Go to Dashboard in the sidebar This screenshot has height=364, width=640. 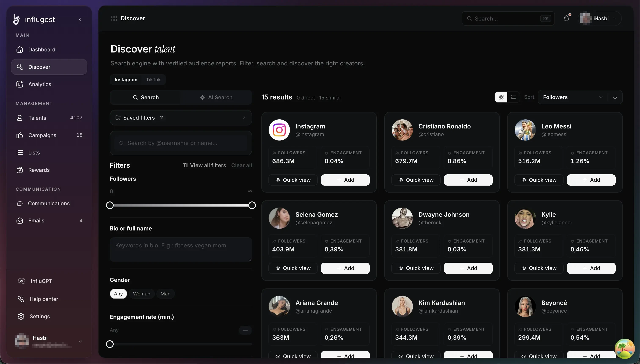pos(49,50)
